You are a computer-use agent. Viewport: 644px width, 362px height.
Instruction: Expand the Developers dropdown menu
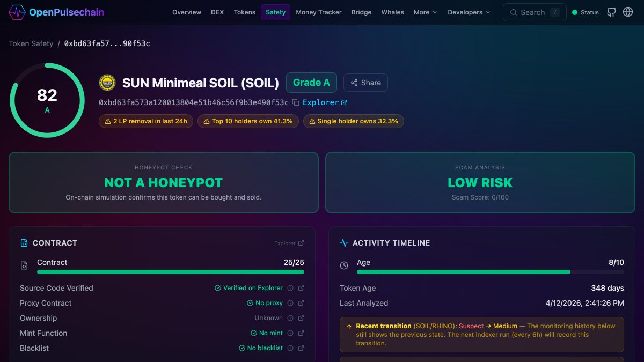click(x=469, y=12)
